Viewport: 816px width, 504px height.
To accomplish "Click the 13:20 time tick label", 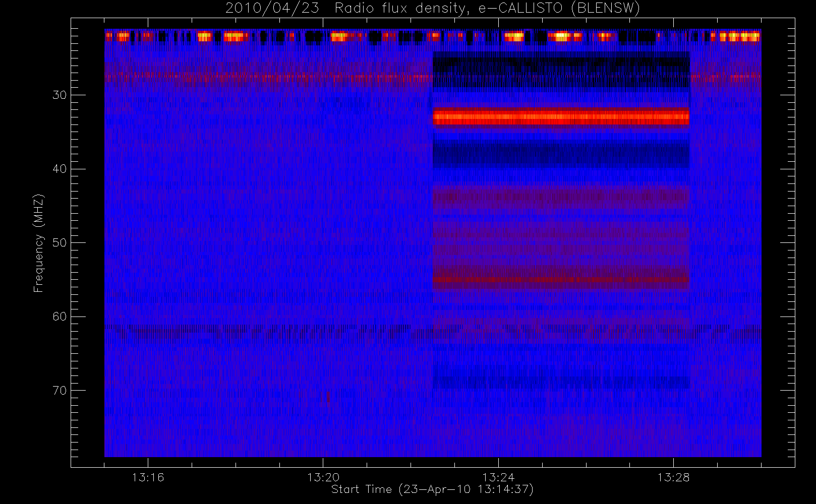I will (x=323, y=477).
